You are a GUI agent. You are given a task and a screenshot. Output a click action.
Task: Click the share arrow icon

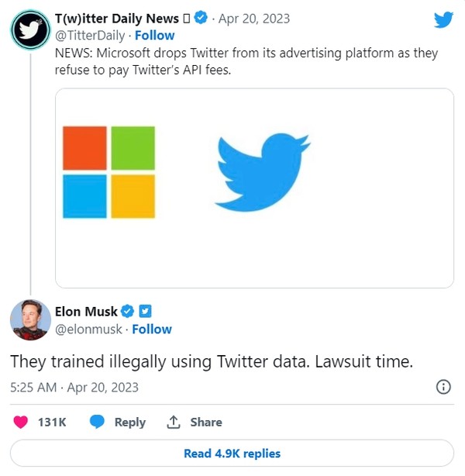(x=174, y=422)
